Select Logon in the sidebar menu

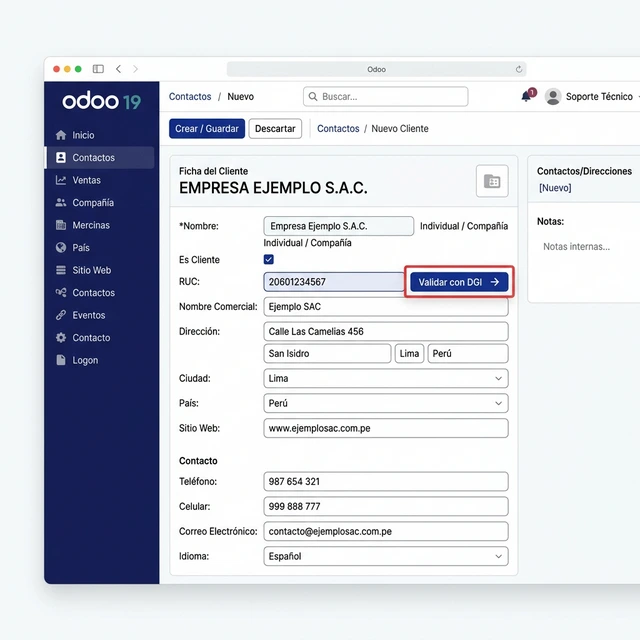[85, 360]
